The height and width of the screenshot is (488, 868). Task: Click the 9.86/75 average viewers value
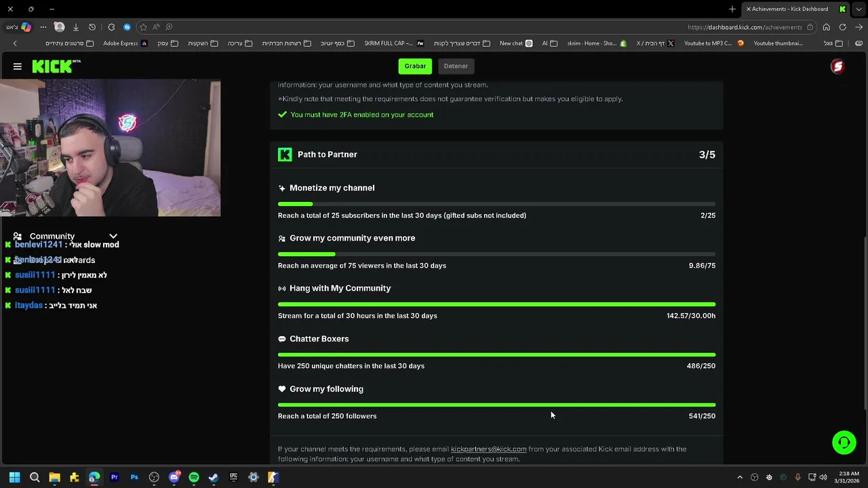point(702,266)
